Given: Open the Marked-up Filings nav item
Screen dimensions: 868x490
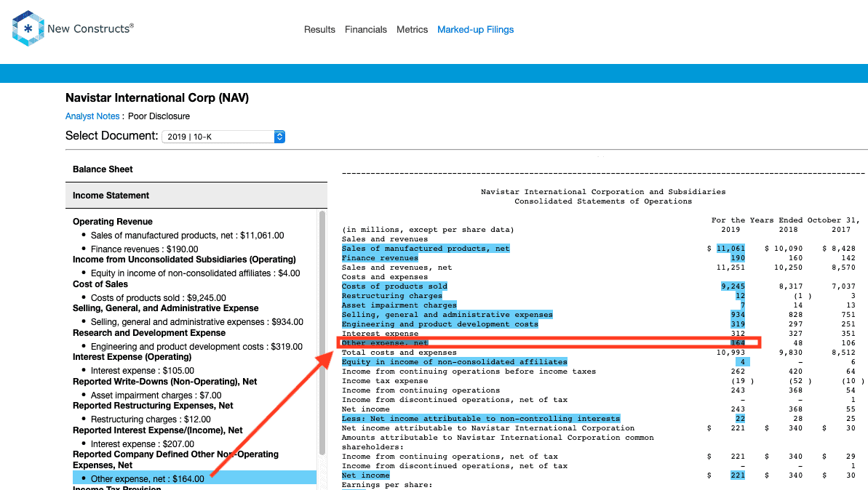Looking at the screenshot, I should point(476,29).
